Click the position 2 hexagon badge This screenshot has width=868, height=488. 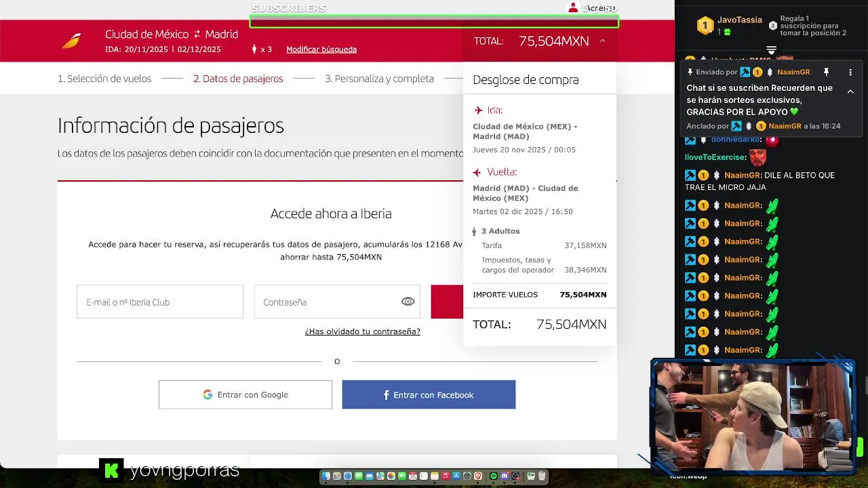(x=772, y=26)
